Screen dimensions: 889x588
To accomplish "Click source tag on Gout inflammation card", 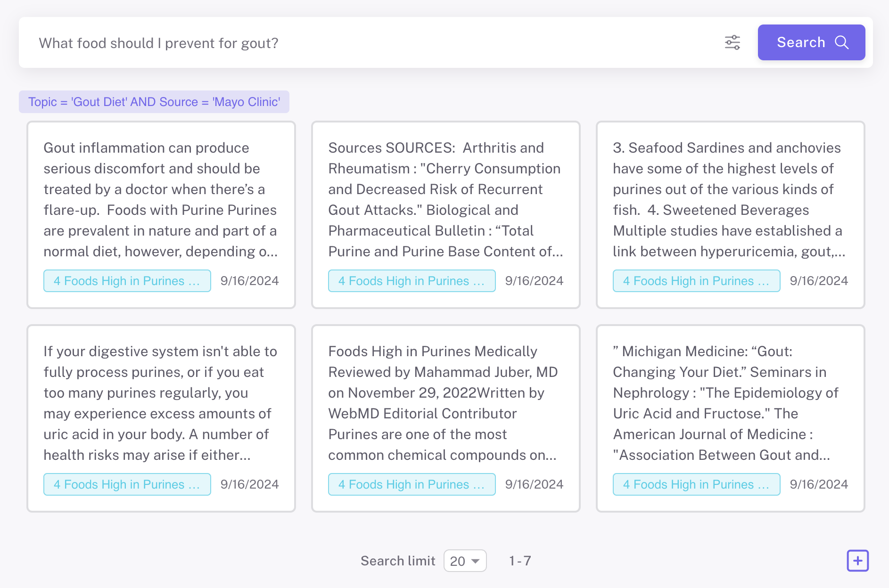I will point(127,281).
